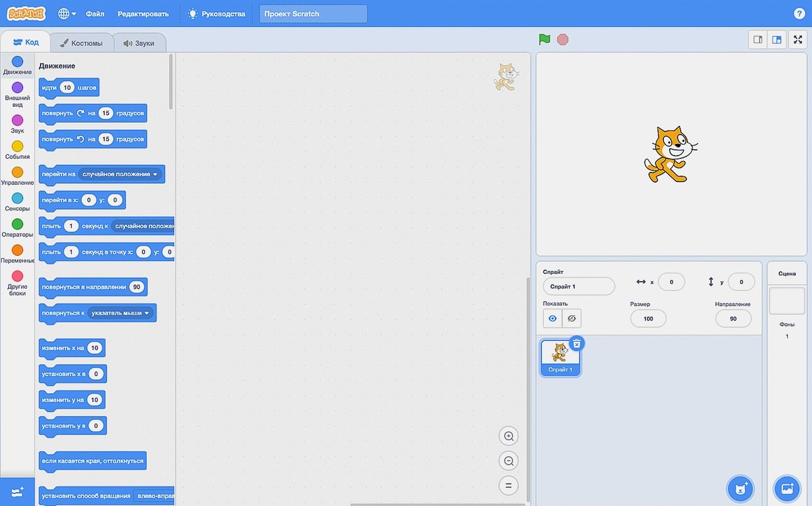Start the project with green flag

[x=545, y=39]
